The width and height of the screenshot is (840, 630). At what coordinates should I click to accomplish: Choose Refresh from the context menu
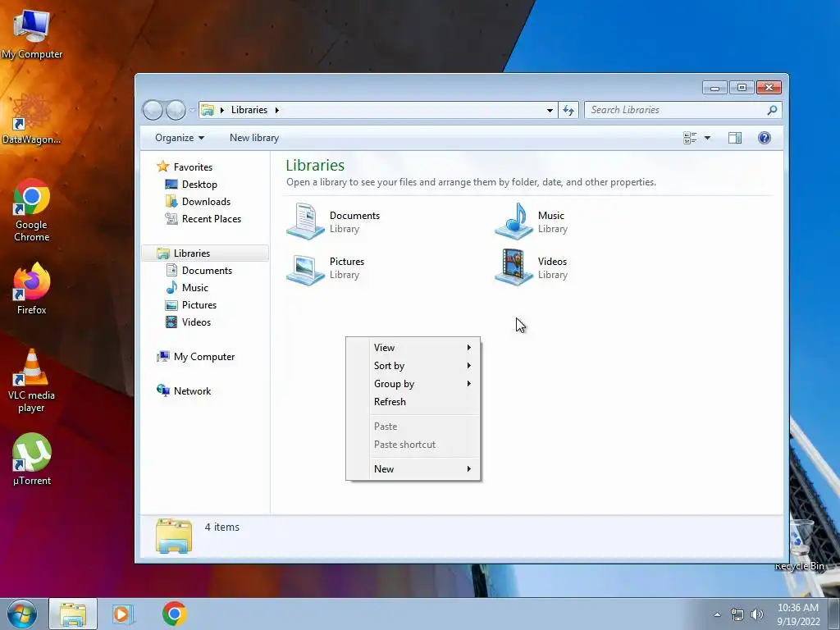pos(413,402)
